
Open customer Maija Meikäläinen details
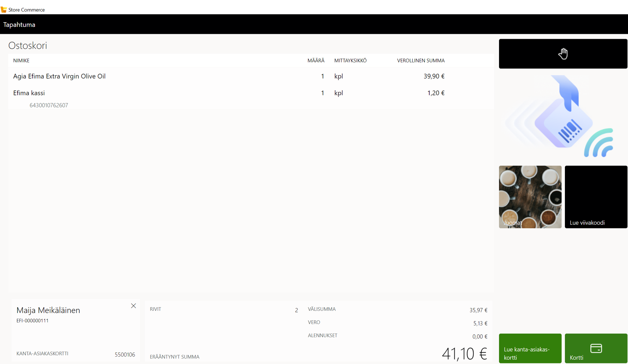[48, 310]
